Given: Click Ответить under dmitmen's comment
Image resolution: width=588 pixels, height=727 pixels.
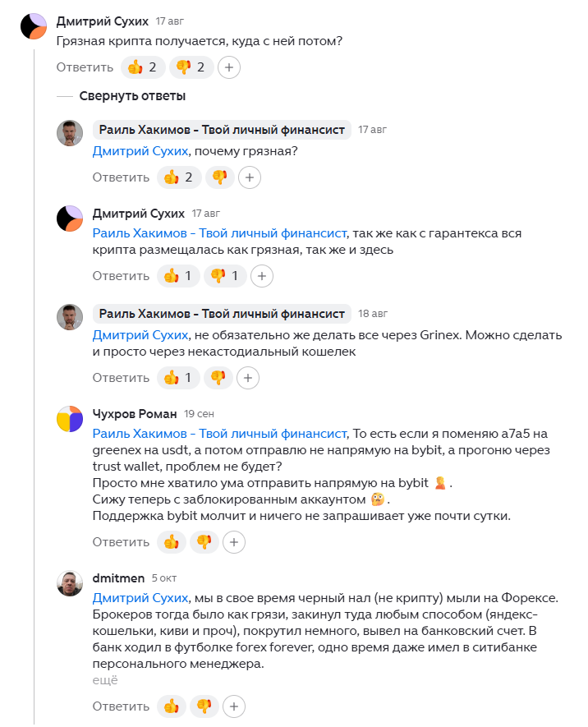Looking at the screenshot, I should (121, 706).
